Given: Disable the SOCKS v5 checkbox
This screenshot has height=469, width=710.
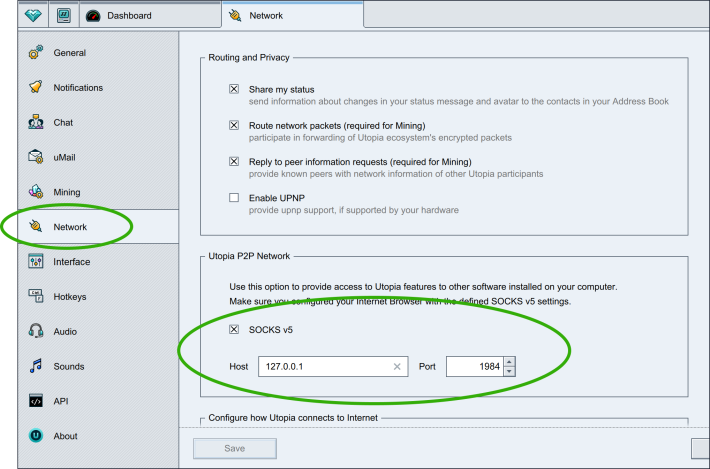Looking at the screenshot, I should 234,329.
